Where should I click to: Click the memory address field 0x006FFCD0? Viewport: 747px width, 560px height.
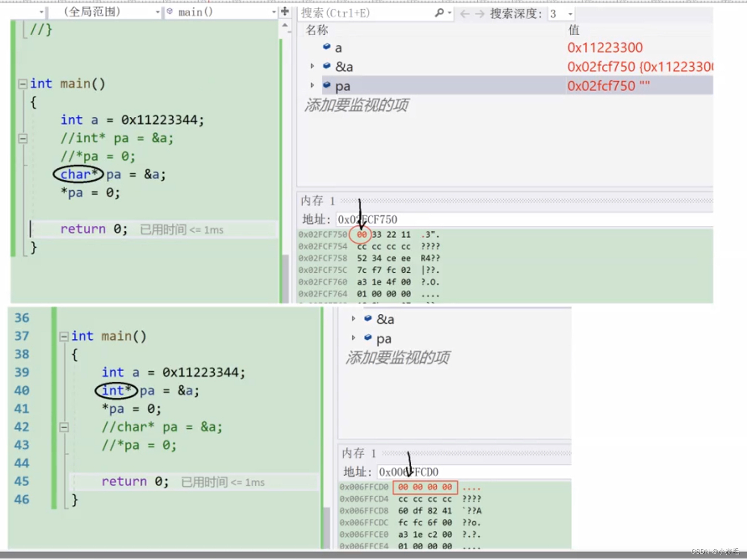click(x=474, y=472)
